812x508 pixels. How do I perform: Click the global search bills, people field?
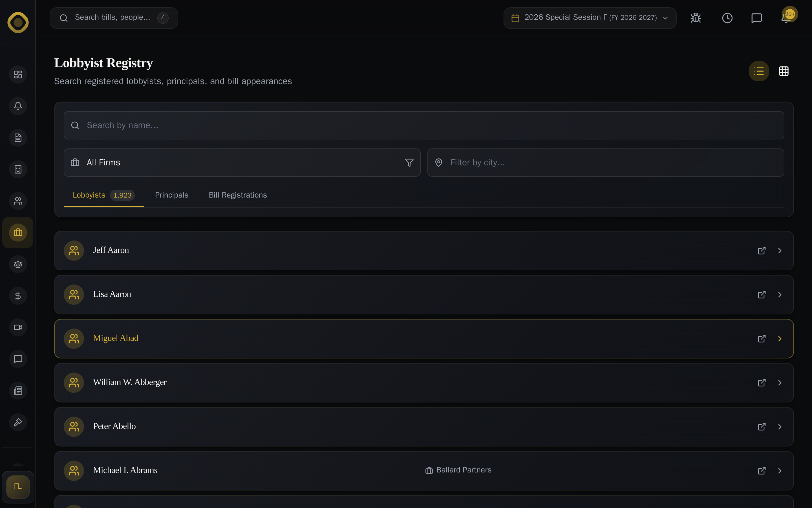point(114,18)
